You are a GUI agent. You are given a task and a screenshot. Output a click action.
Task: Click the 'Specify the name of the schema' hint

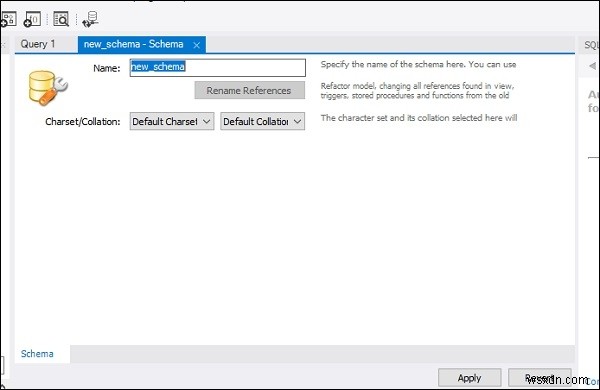(x=418, y=64)
